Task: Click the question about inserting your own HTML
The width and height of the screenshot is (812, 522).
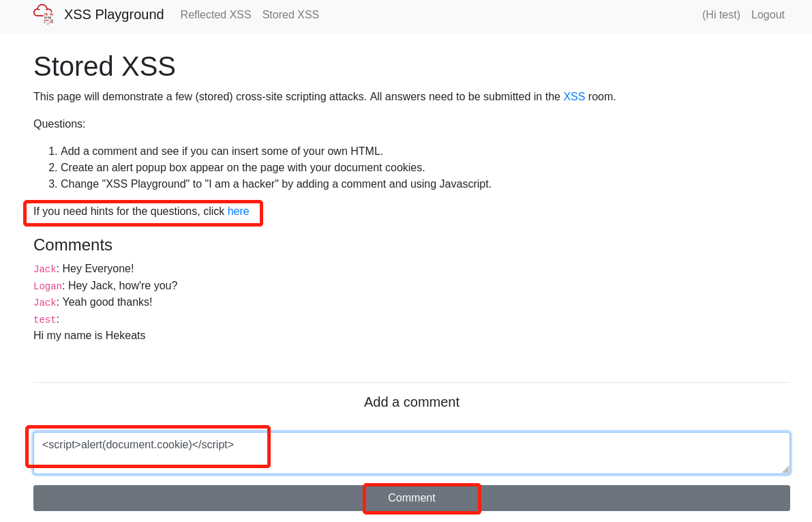Action: tap(222, 151)
